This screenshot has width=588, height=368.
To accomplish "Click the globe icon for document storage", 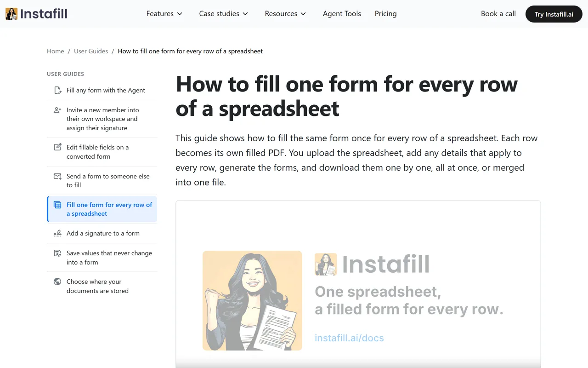I will (x=57, y=282).
